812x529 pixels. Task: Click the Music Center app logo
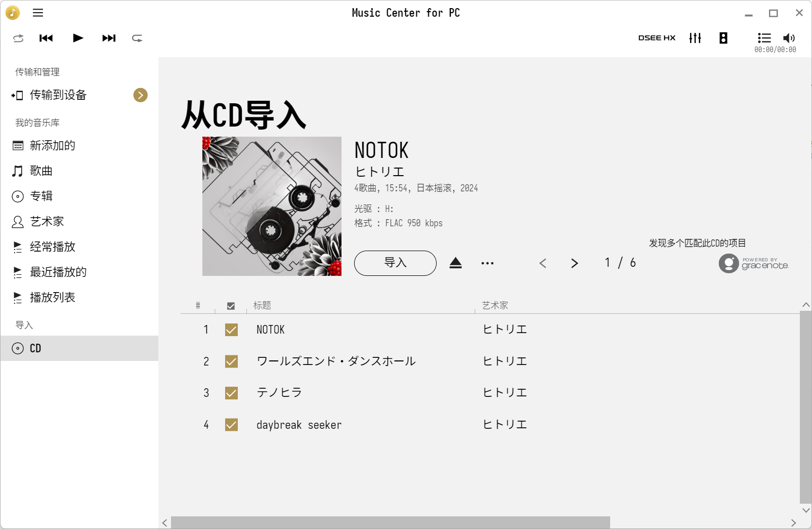(x=13, y=13)
